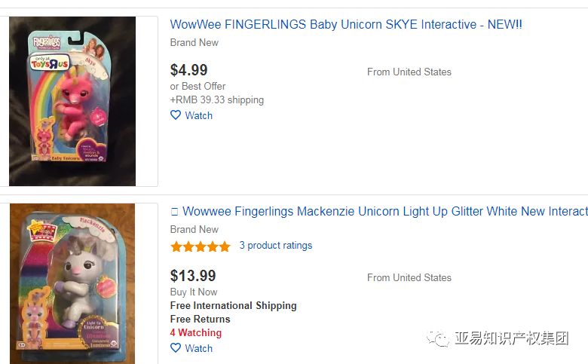The width and height of the screenshot is (588, 364).
Task: Click the Watch label under the Skye listing
Action: pyautogui.click(x=199, y=115)
